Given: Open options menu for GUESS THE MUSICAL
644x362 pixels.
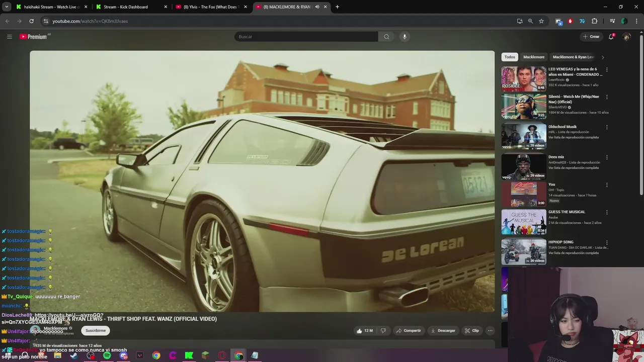Looking at the screenshot, I should coord(607,212).
